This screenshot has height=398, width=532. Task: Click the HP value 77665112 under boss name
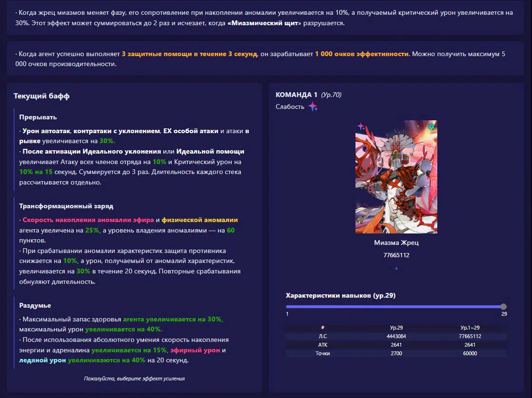tap(396, 255)
